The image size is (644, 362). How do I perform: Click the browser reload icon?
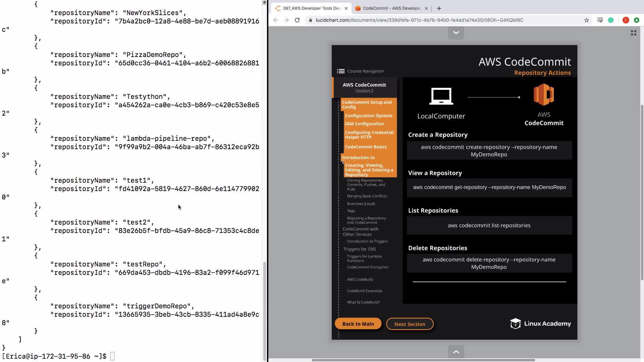pos(297,20)
